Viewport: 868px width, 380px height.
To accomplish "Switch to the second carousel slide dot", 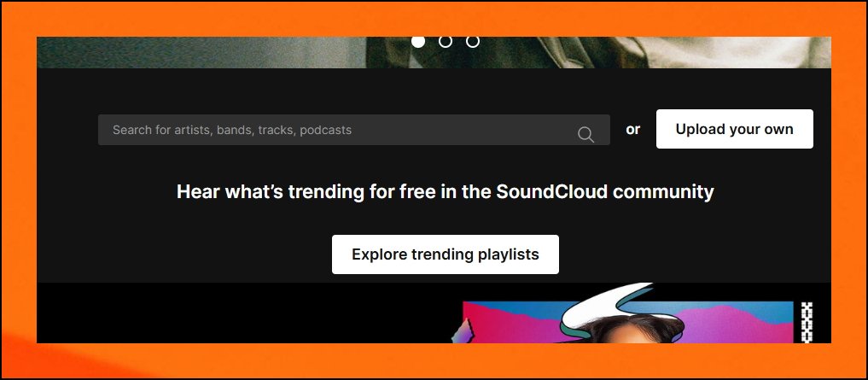I will (445, 42).
